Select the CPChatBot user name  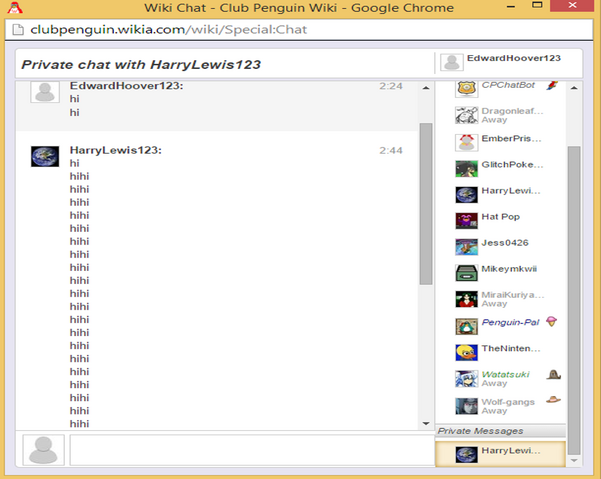[x=508, y=85]
